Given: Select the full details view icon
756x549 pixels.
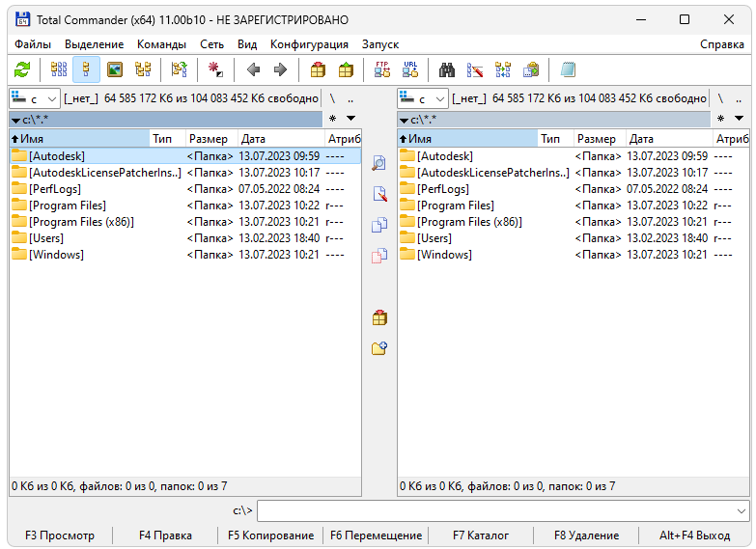Looking at the screenshot, I should [86, 69].
